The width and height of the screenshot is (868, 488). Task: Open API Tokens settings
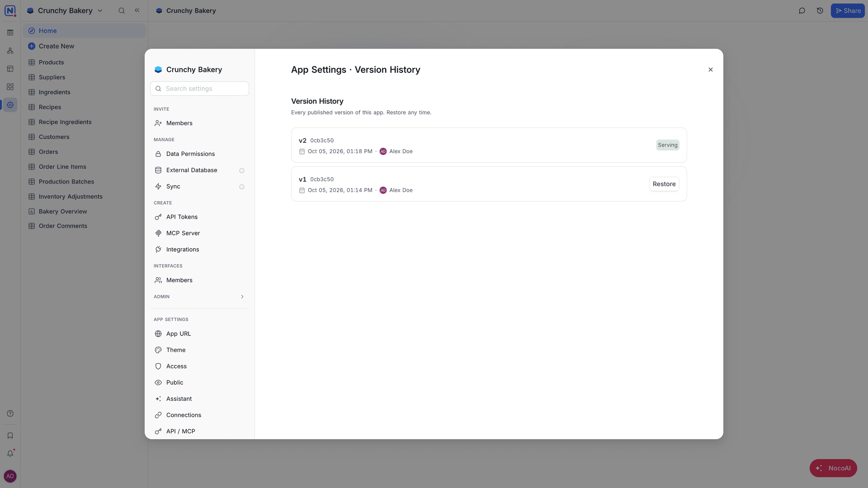[199, 217]
